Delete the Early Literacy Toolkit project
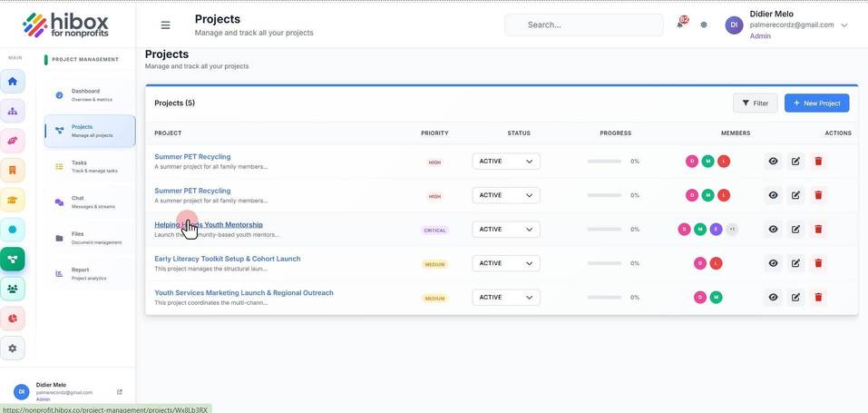The width and height of the screenshot is (868, 413). (x=818, y=263)
